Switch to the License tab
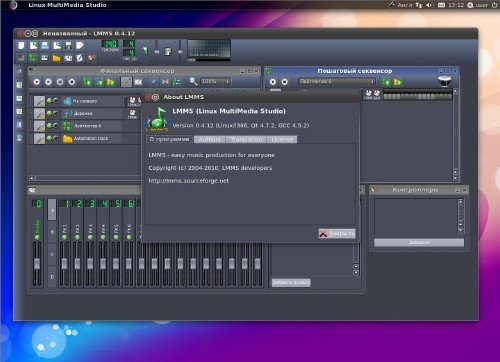The height and width of the screenshot is (362, 500). click(x=282, y=139)
